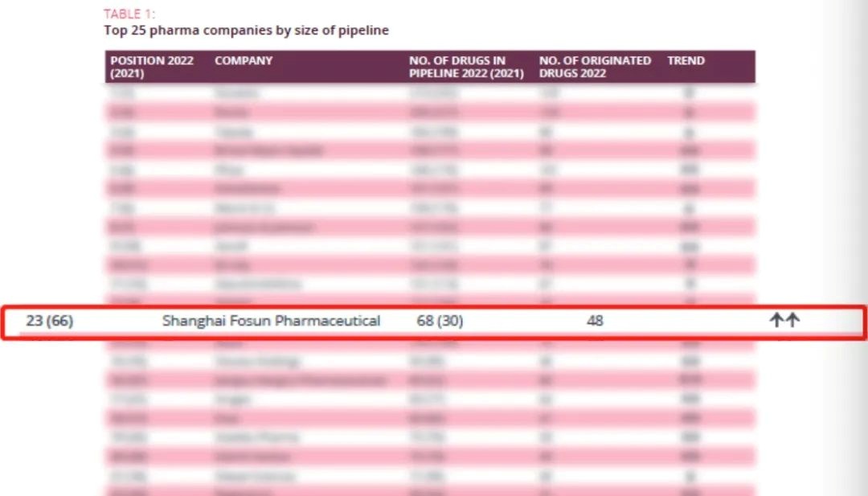Select the Shanghai Fosun Pharmaceutical company name

tap(271, 321)
